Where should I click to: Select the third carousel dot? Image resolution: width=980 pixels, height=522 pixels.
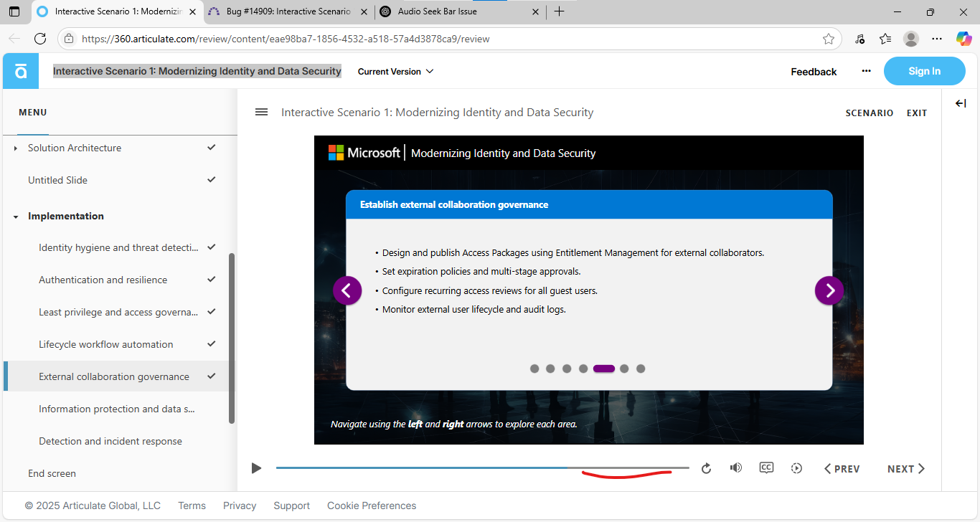click(567, 369)
